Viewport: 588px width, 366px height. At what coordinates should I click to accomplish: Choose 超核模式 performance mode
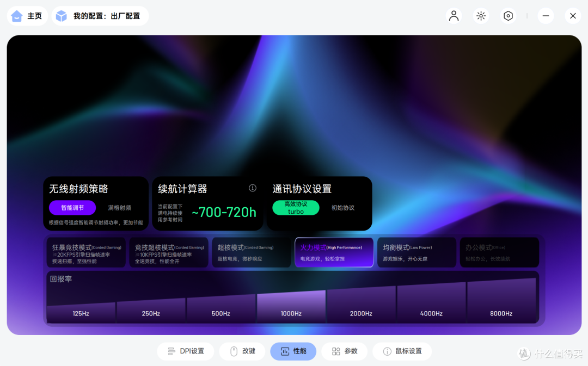[x=252, y=252]
